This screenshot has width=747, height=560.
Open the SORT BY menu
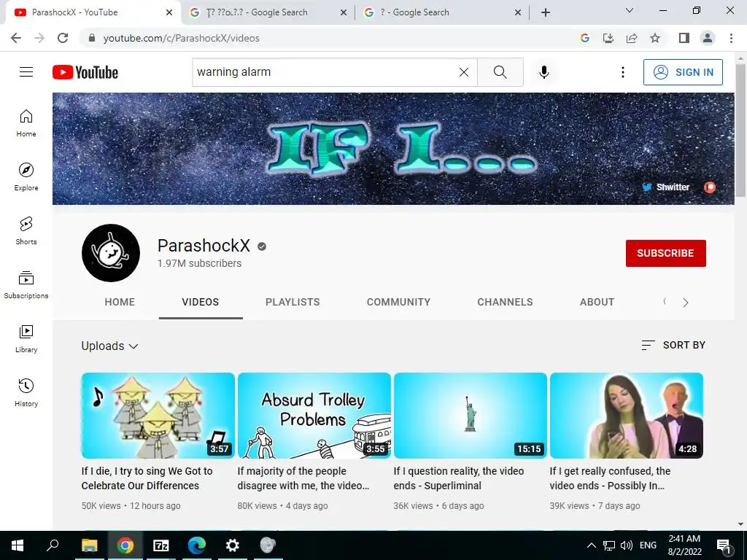coord(673,345)
